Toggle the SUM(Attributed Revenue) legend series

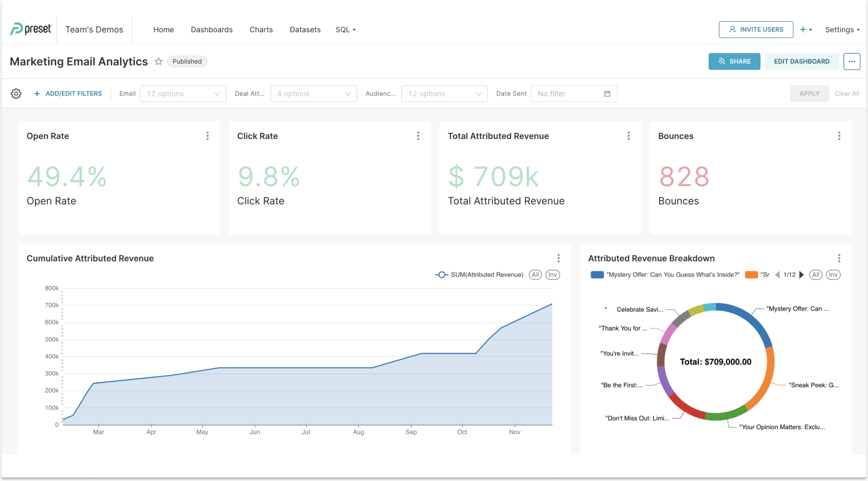coord(479,275)
